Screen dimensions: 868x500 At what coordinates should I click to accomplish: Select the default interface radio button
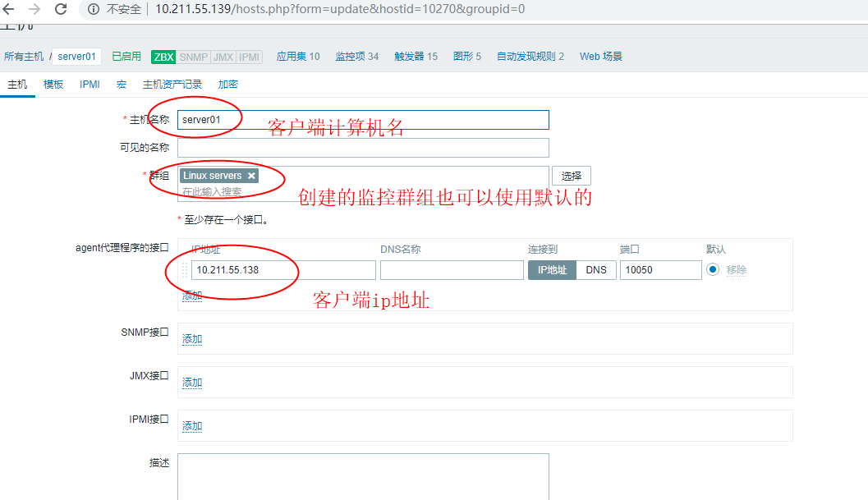[712, 269]
